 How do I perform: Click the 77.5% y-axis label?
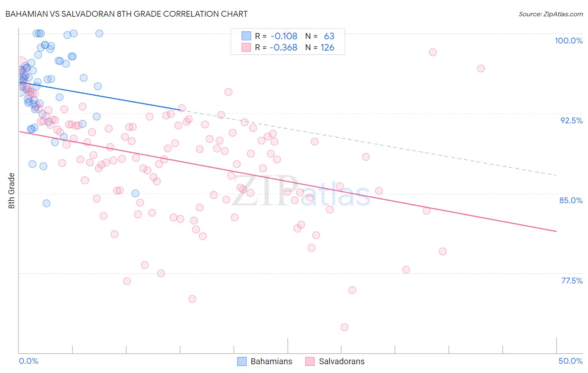tap(572, 281)
